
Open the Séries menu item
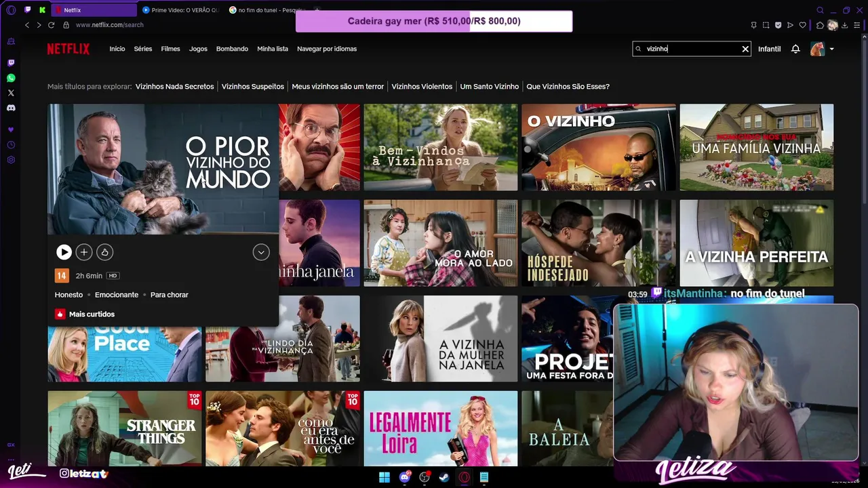(143, 49)
